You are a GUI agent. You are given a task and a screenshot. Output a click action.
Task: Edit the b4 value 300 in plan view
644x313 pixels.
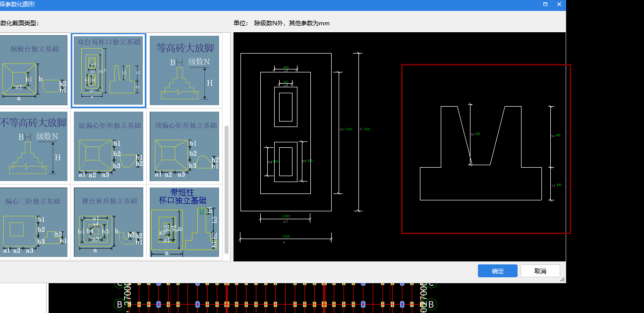coord(276,162)
